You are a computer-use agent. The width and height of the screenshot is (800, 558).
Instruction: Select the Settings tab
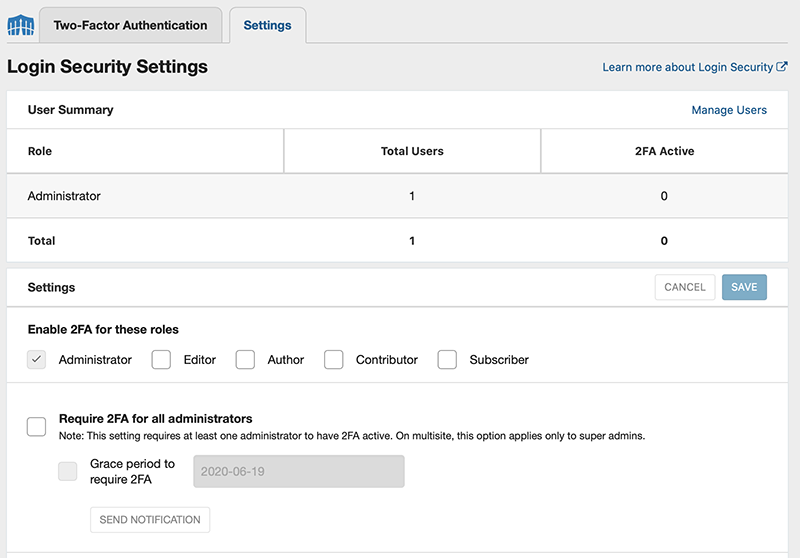click(267, 25)
